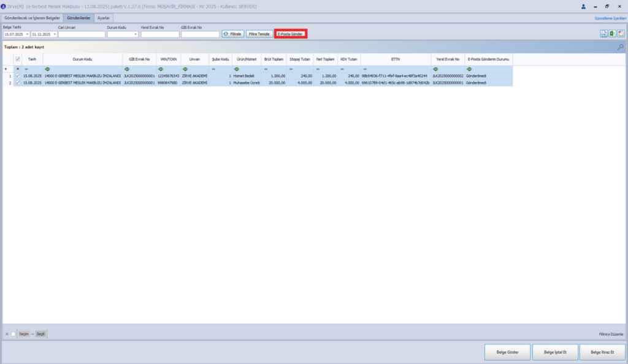Image resolution: width=628 pixels, height=364 pixels.
Task: Uncheck the row 2 checkbox (Muhasebe Ücreti)
Action: (18, 83)
